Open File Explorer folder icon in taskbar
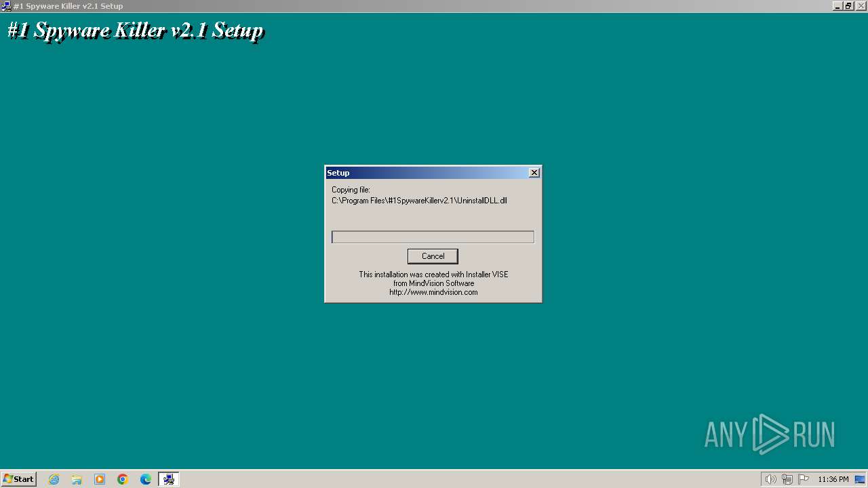868x488 pixels. click(77, 479)
